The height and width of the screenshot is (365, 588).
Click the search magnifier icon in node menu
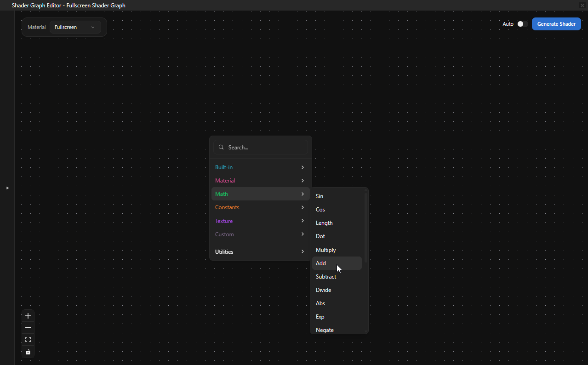pos(221,148)
